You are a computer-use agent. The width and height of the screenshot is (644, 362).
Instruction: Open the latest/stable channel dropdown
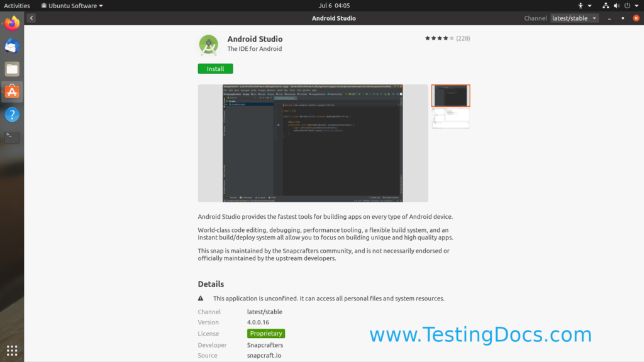coord(573,18)
